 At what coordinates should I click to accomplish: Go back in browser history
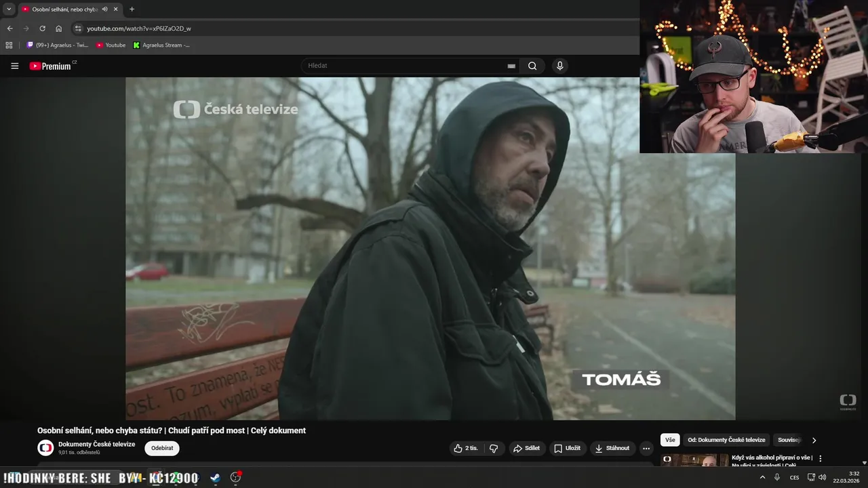click(x=9, y=28)
